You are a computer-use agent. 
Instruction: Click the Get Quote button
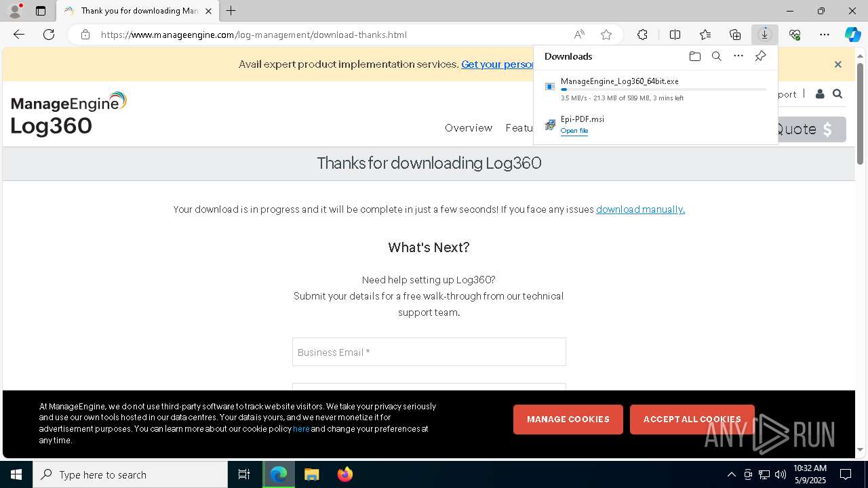810,129
